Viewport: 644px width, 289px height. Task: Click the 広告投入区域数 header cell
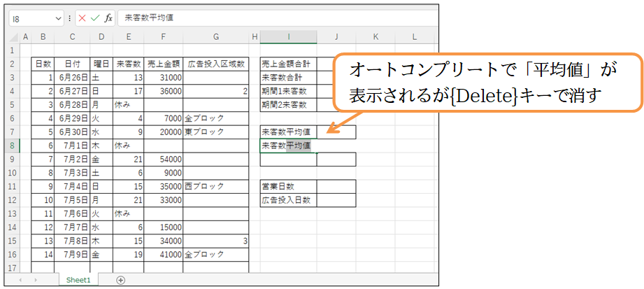pos(216,64)
